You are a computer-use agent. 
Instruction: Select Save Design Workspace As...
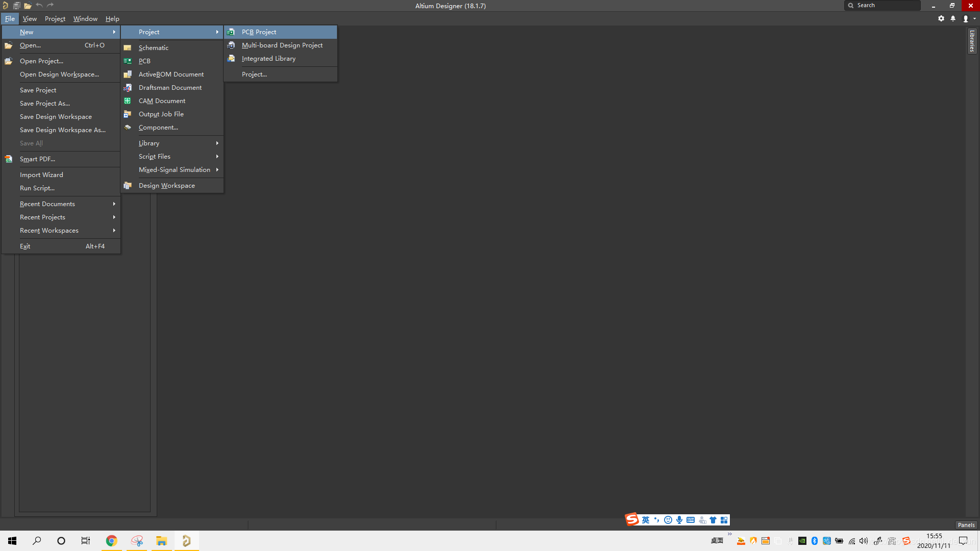click(x=61, y=130)
